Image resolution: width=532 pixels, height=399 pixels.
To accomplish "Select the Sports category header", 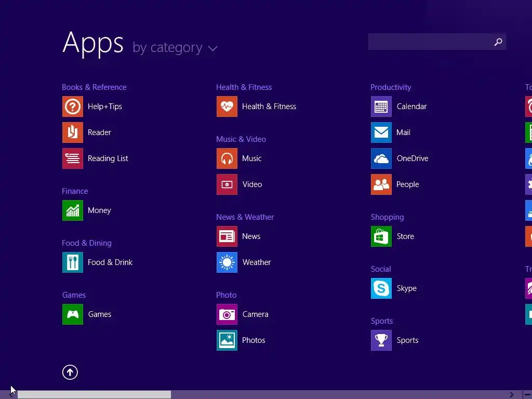I will coord(382,321).
